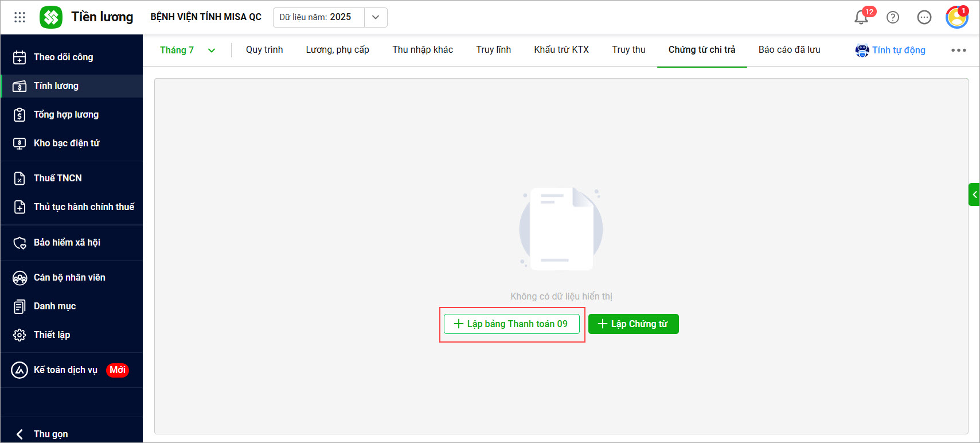Viewport: 980px width, 443px height.
Task: Open Kho bạc điện tử in sidebar
Action: point(72,143)
